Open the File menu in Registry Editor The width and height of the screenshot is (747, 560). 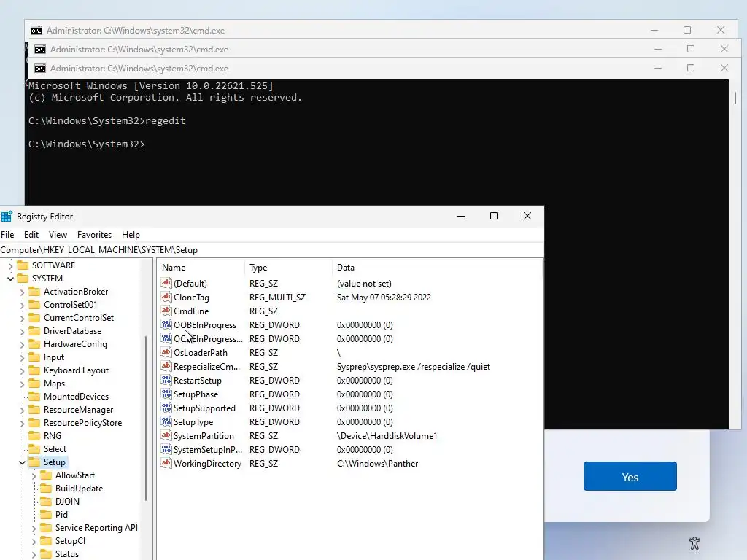tap(7, 235)
